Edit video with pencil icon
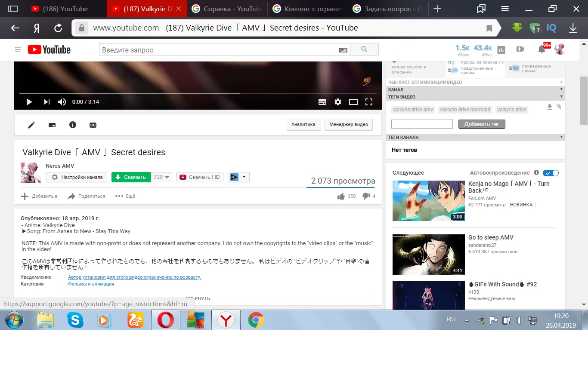588x387 pixels. tap(31, 125)
